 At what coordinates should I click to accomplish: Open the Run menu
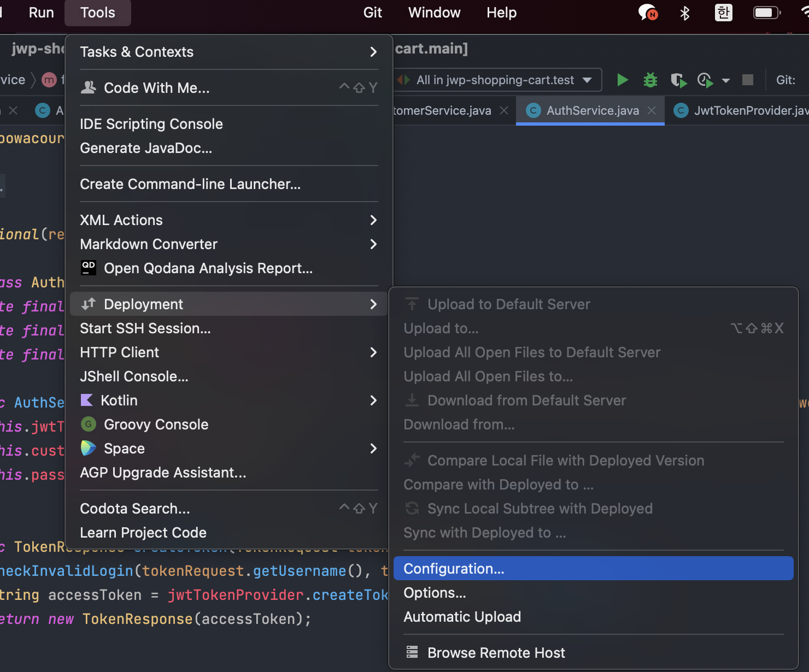(x=41, y=13)
